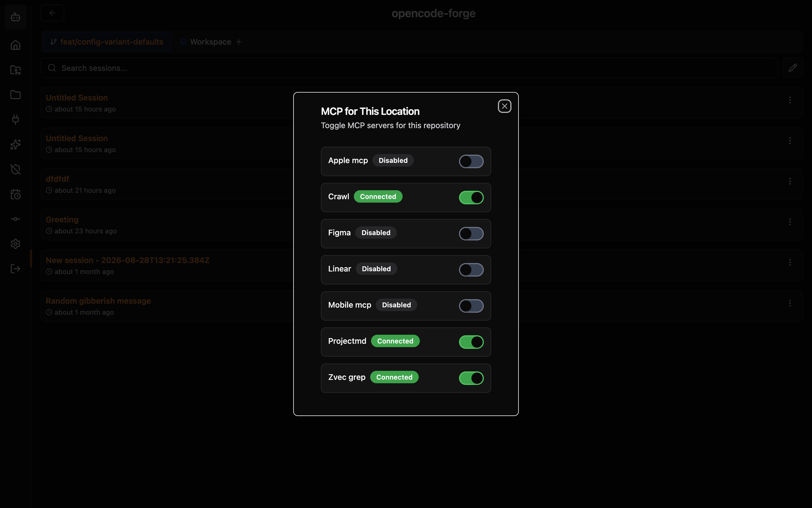
Task: Click the robot icon at top of sidebar
Action: point(16,17)
